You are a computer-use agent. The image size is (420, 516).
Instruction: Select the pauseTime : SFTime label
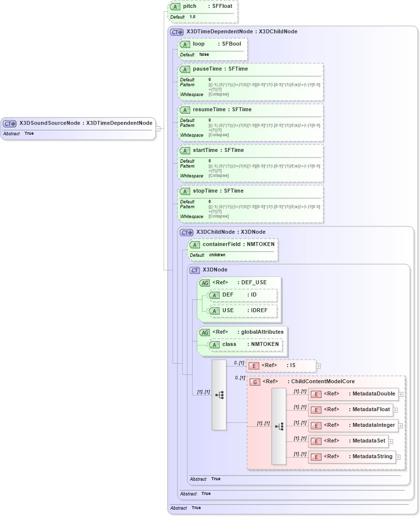click(220, 69)
